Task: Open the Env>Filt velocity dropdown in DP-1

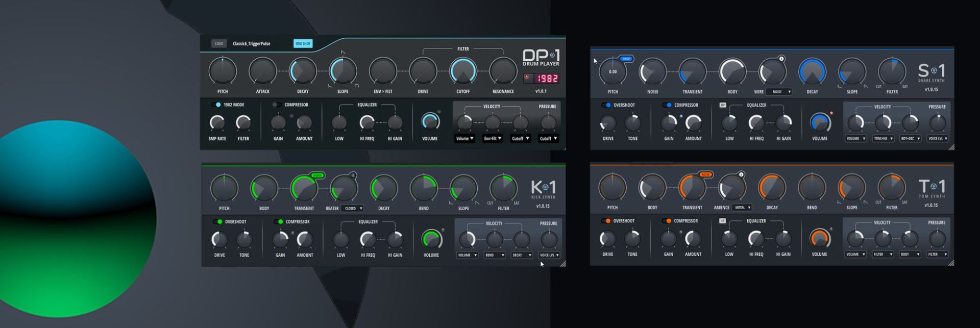Action: (493, 138)
